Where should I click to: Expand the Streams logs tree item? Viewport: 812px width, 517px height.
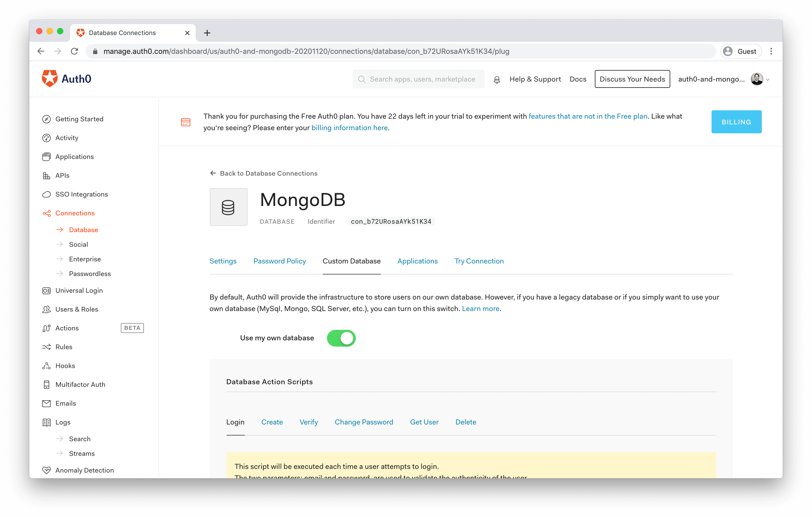[x=82, y=454]
